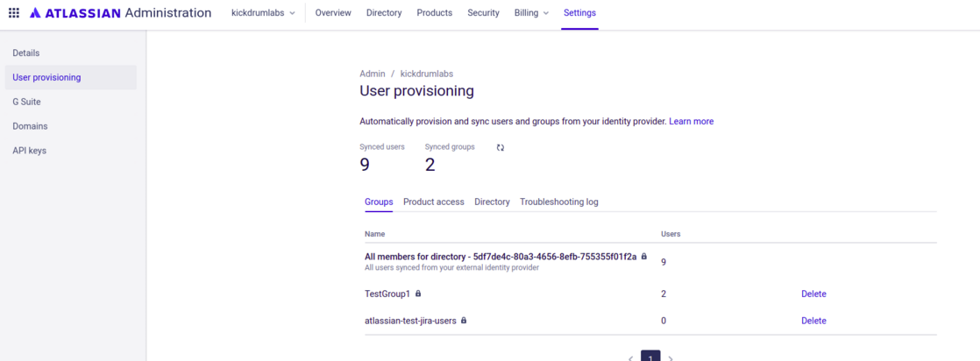Go to Directory in top navigation
Screen dimensions: 980x361
pyautogui.click(x=384, y=12)
